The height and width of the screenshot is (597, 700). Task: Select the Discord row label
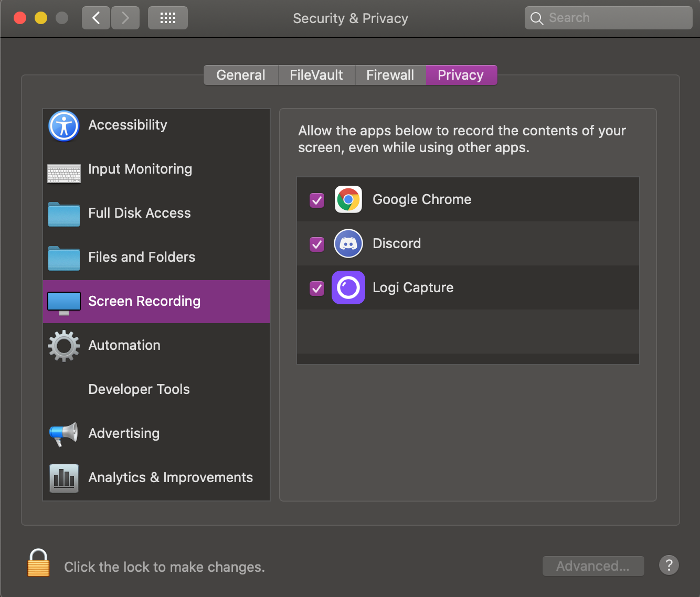pyautogui.click(x=397, y=243)
